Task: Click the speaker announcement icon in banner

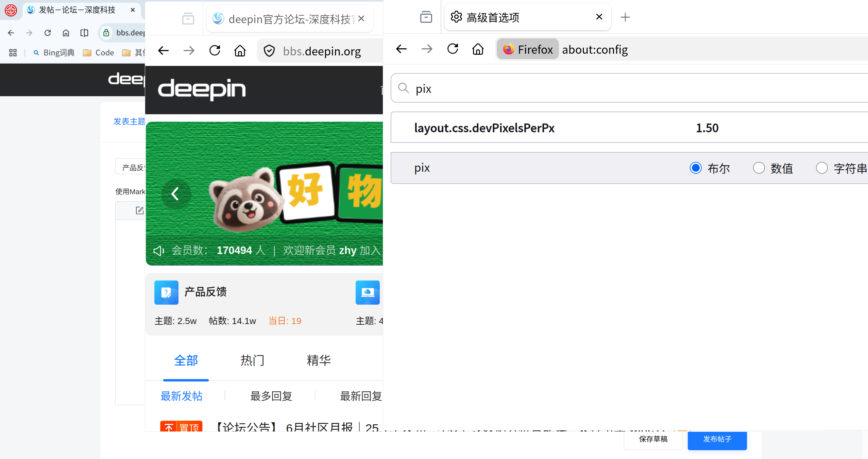Action: coord(159,251)
